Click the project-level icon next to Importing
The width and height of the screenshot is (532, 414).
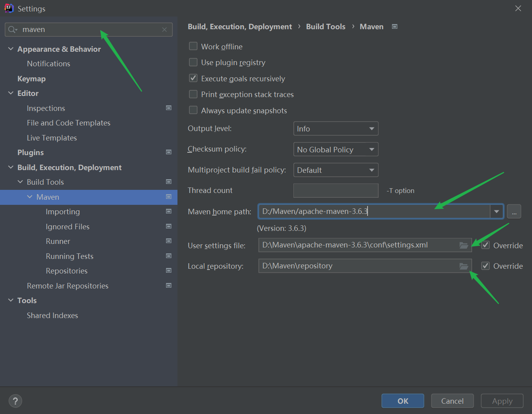click(x=169, y=211)
